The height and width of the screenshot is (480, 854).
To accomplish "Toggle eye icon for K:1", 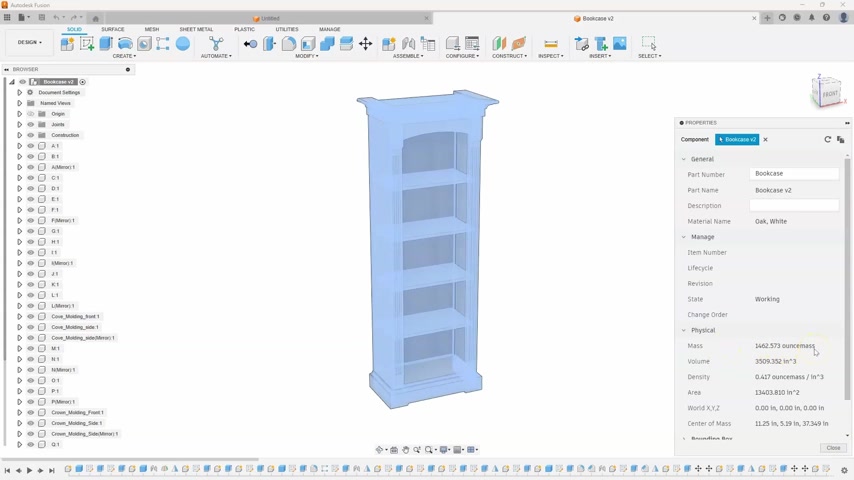I will [30, 284].
